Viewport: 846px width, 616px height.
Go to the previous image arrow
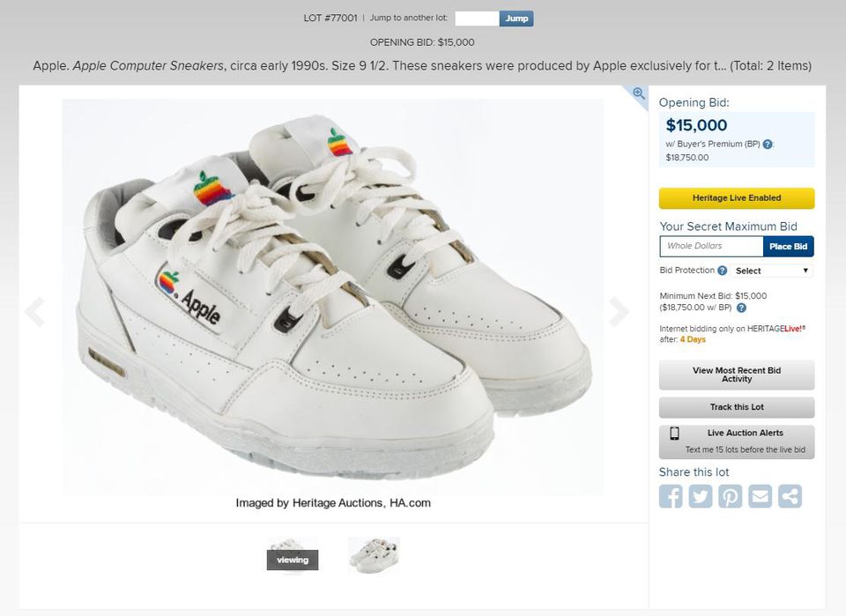point(34,311)
